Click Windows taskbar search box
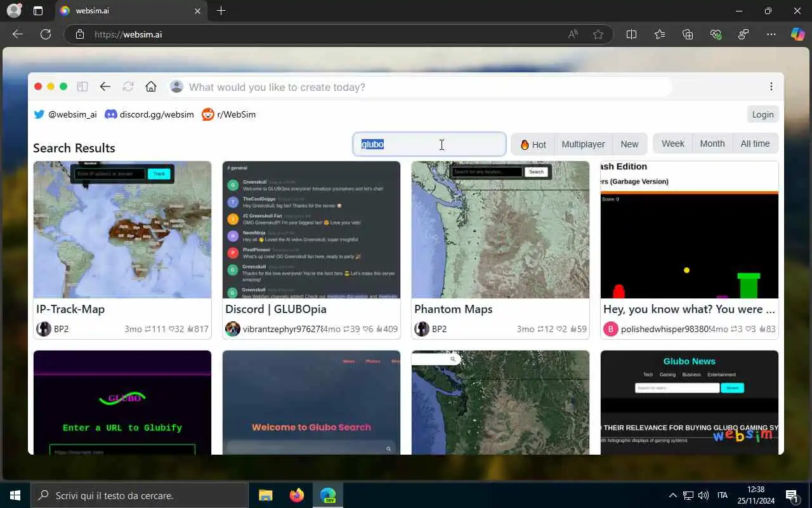 click(x=140, y=495)
